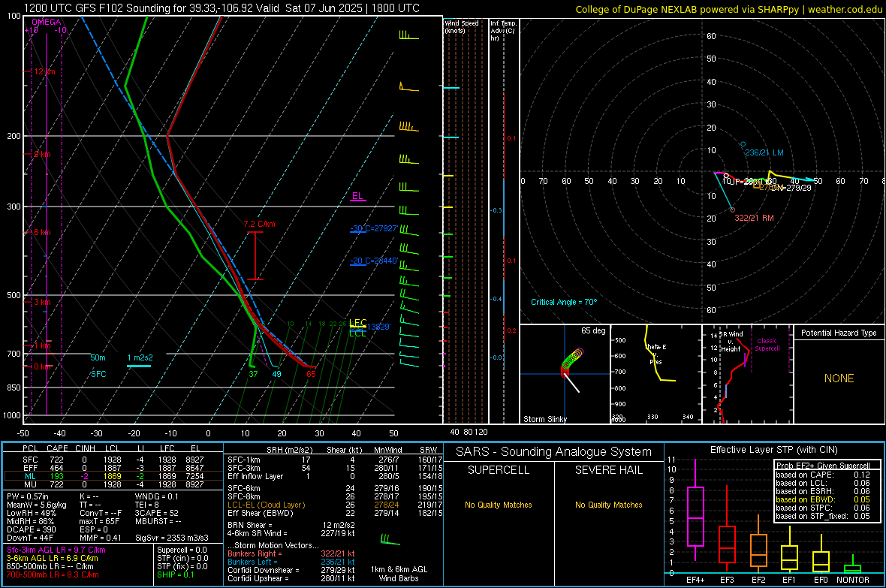886x588 pixels.
Task: Click the SEVERE HAIL column header
Action: coord(608,470)
